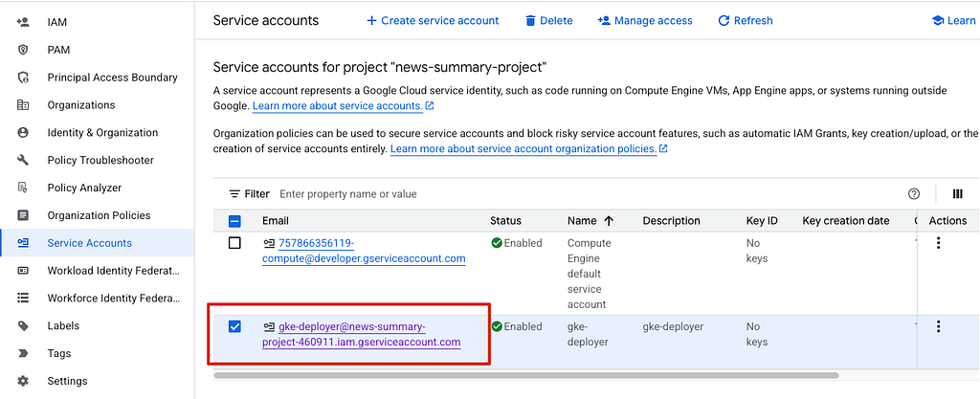This screenshot has height=399, width=980.
Task: Open Learn more about service accounts link
Action: pyautogui.click(x=344, y=106)
